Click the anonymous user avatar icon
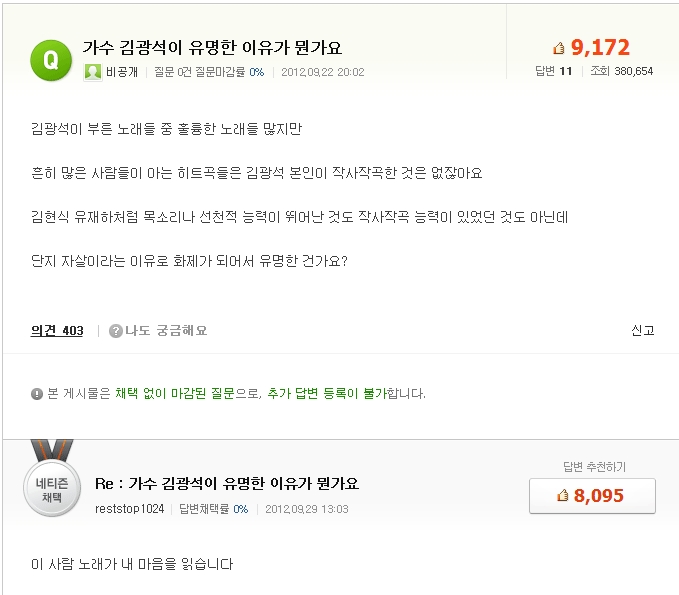The height and width of the screenshot is (595, 679). (x=93, y=72)
